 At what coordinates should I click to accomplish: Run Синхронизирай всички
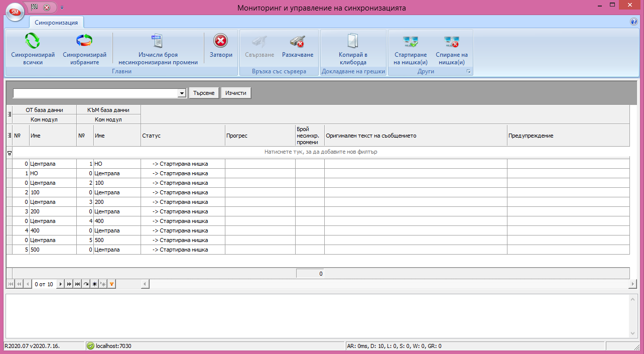[x=33, y=49]
